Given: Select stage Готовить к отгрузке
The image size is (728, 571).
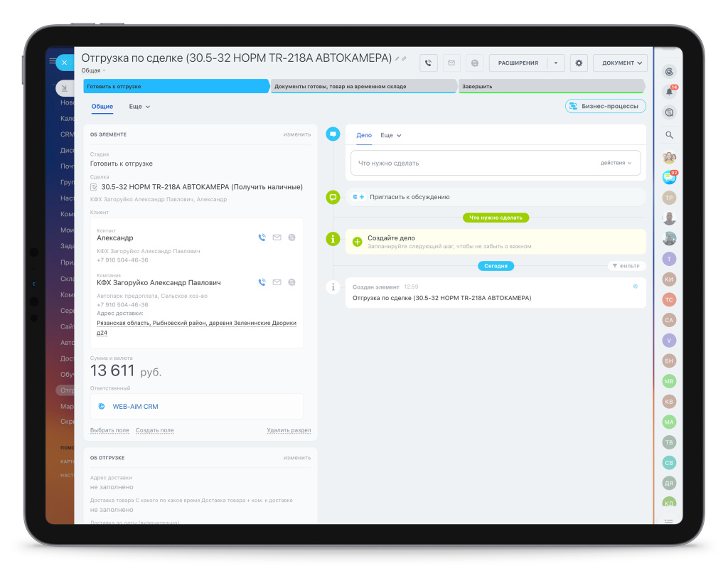Looking at the screenshot, I should pyautogui.click(x=176, y=86).
